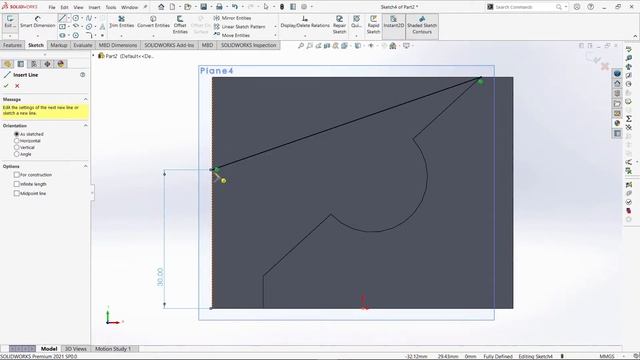640x360 pixels.
Task: Click the Convert Entities tool
Action: coord(153,22)
